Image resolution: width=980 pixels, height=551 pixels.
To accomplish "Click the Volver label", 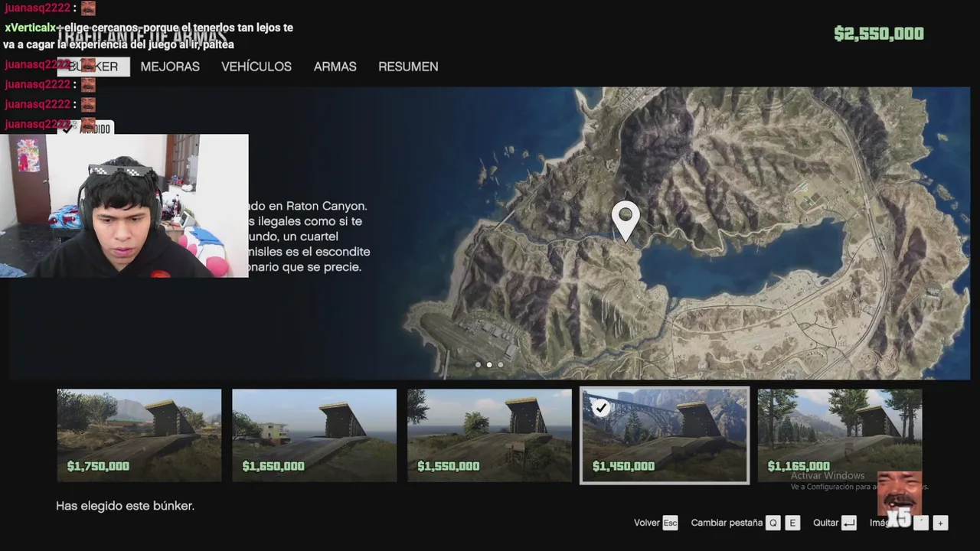I will [646, 523].
